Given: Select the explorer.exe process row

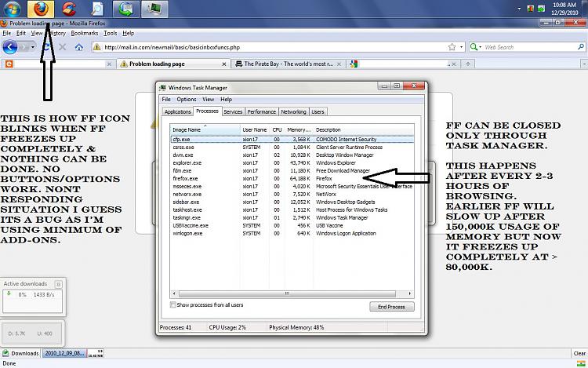Looking at the screenshot, I should coord(292,162).
